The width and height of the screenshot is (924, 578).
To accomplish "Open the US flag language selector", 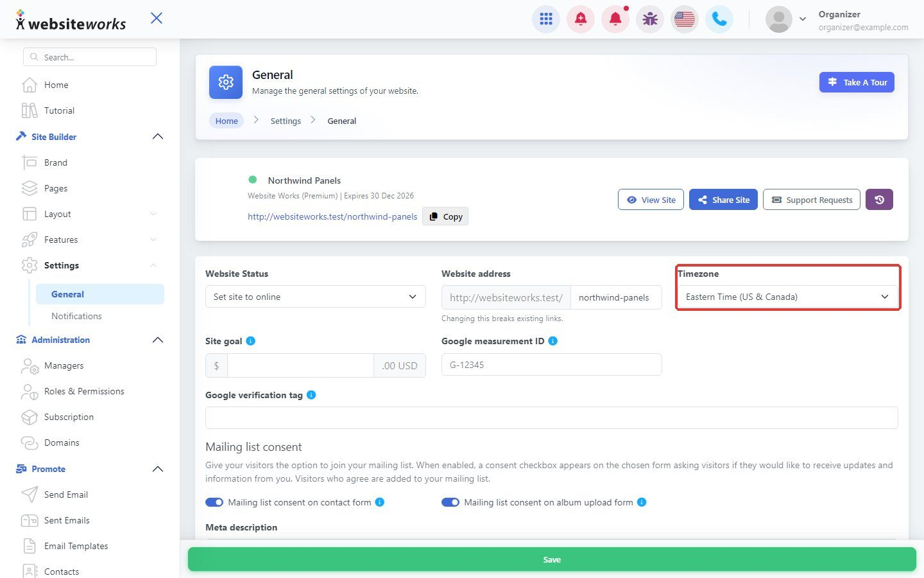I will [685, 19].
